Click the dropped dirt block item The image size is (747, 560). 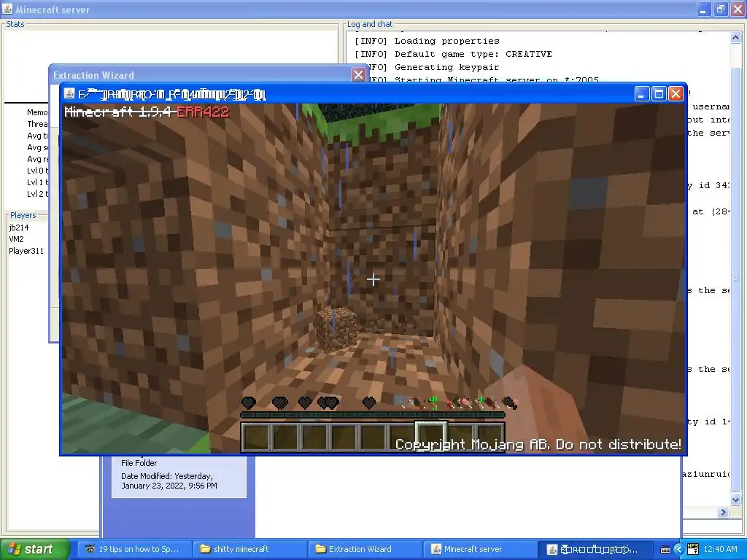tap(336, 327)
